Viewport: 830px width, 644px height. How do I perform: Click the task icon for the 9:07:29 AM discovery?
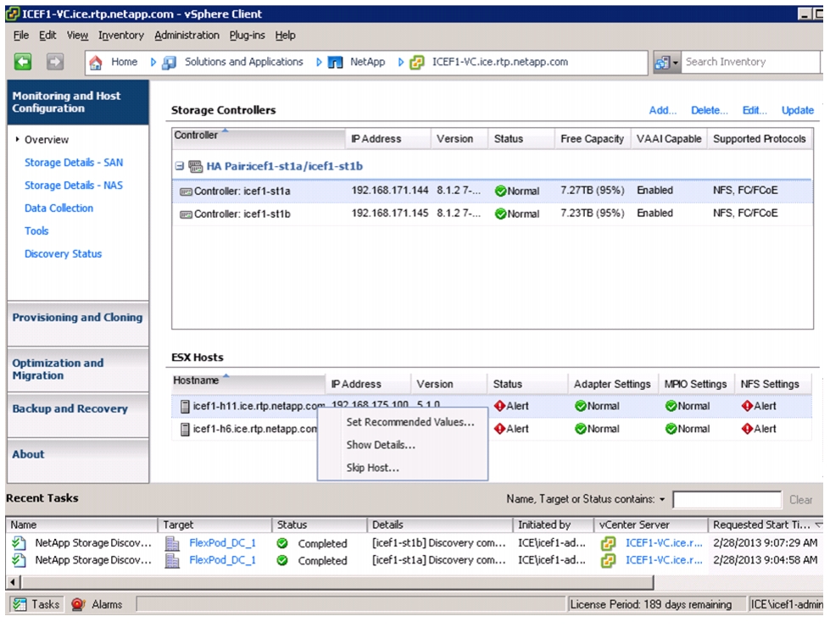[x=19, y=543]
